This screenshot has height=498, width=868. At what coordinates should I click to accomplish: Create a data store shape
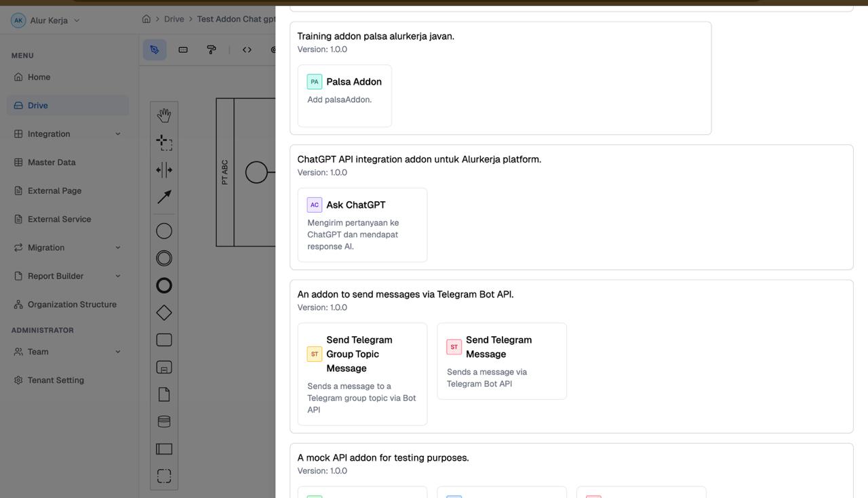pos(163,421)
